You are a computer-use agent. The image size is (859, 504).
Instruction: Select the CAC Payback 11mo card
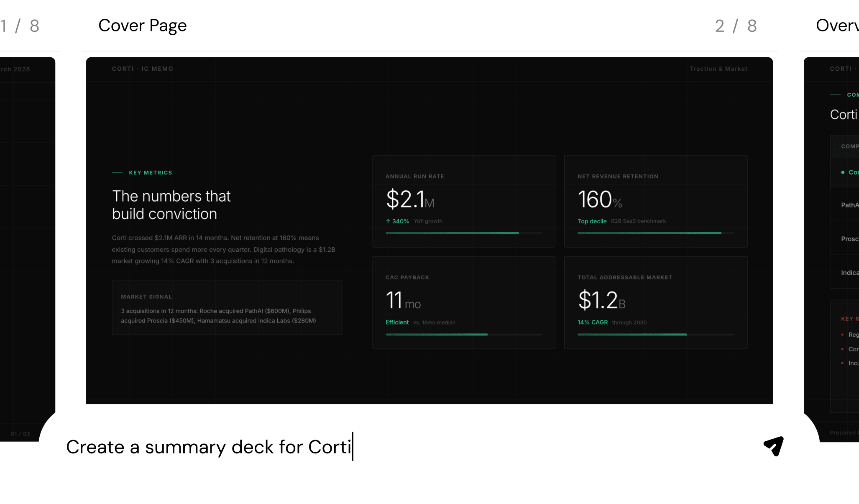point(463,302)
